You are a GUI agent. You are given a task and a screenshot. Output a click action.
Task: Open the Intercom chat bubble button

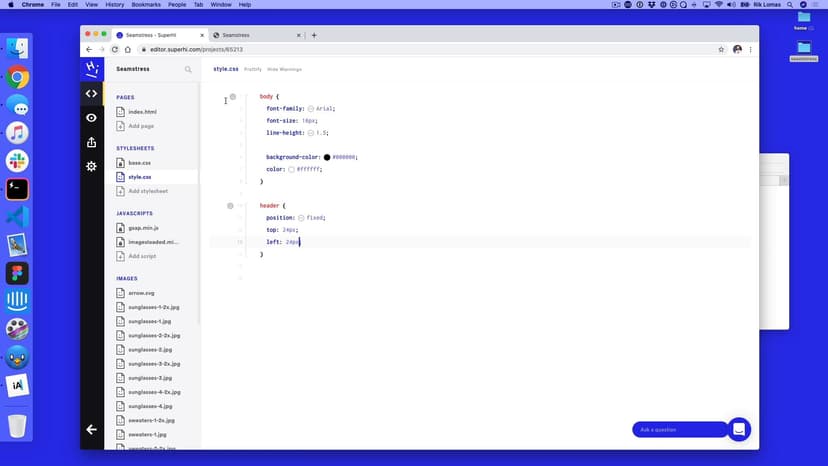click(x=739, y=429)
